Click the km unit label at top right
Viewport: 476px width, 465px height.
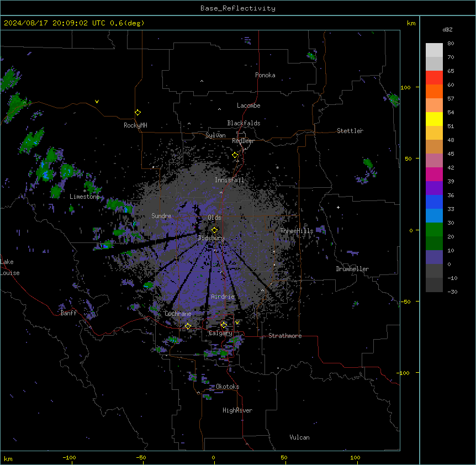pos(411,23)
